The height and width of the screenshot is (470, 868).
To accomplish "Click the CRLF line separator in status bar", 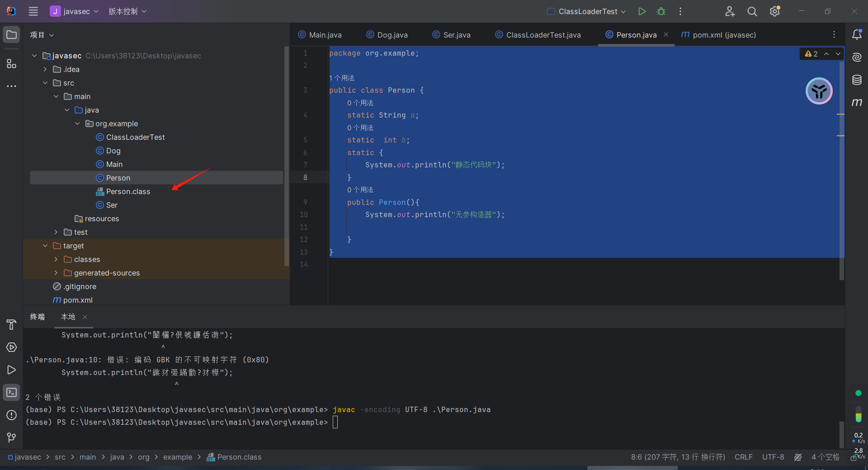I will [744, 457].
